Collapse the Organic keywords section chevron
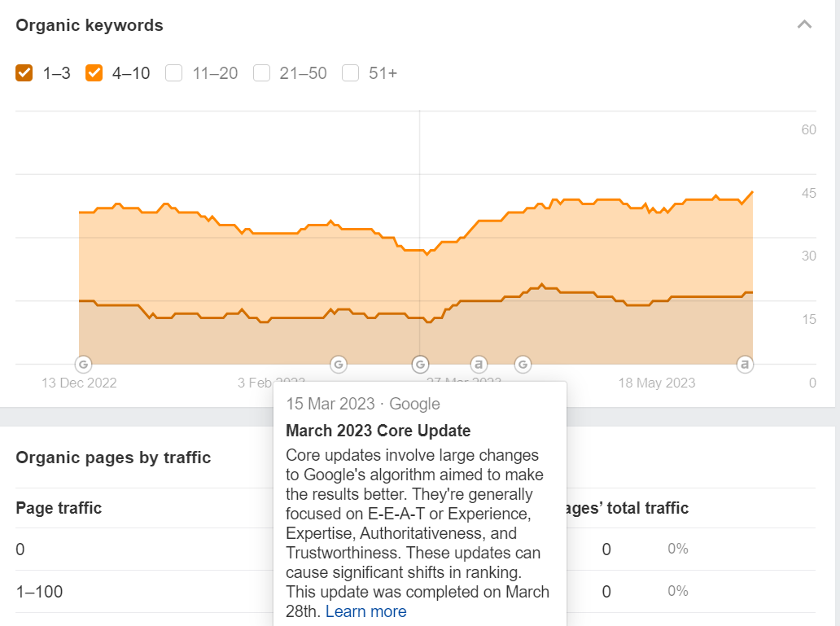 click(804, 24)
